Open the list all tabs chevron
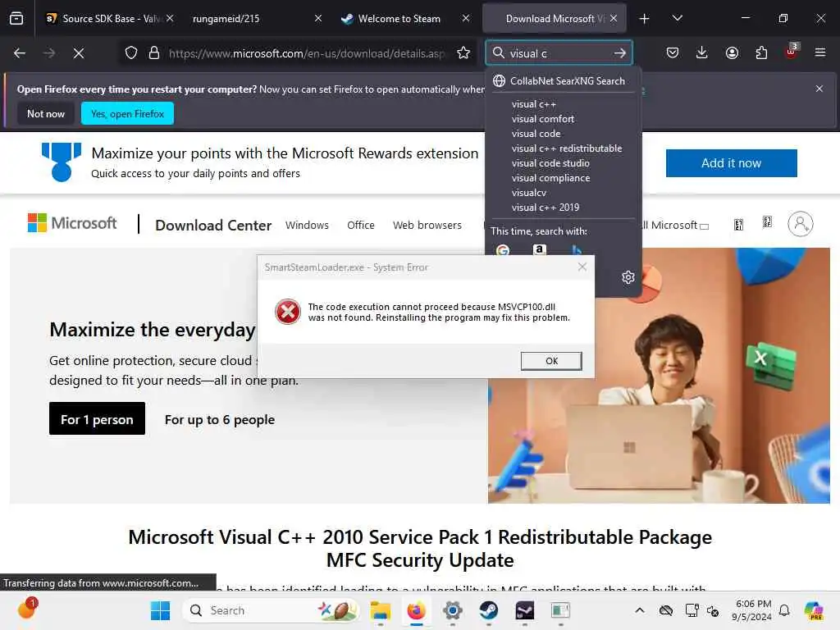The height and width of the screenshot is (630, 840). [677, 18]
